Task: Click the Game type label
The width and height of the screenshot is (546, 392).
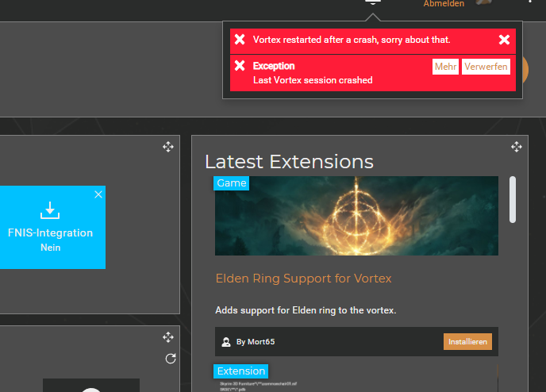Action: coord(231,183)
